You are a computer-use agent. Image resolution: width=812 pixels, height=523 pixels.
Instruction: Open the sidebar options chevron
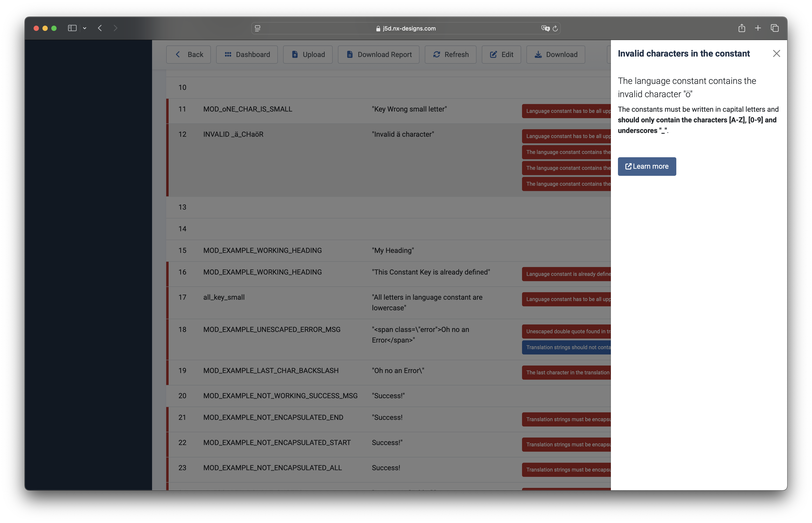point(85,28)
